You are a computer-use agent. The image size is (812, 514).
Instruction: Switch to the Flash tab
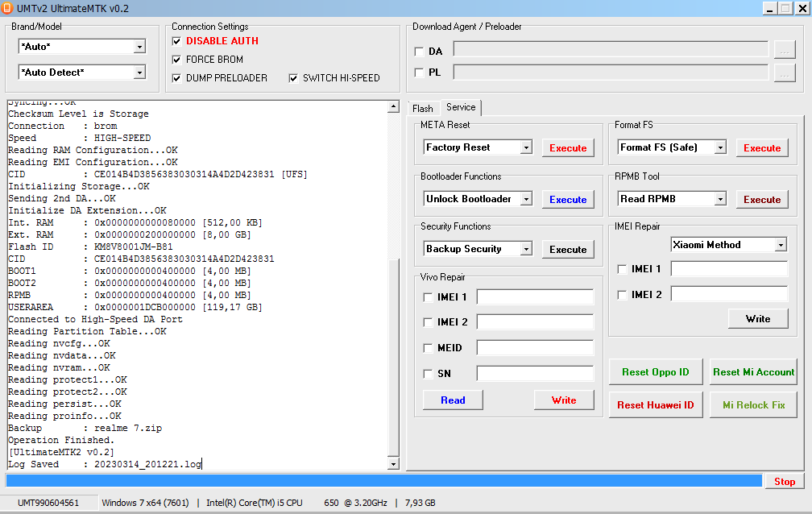(423, 108)
